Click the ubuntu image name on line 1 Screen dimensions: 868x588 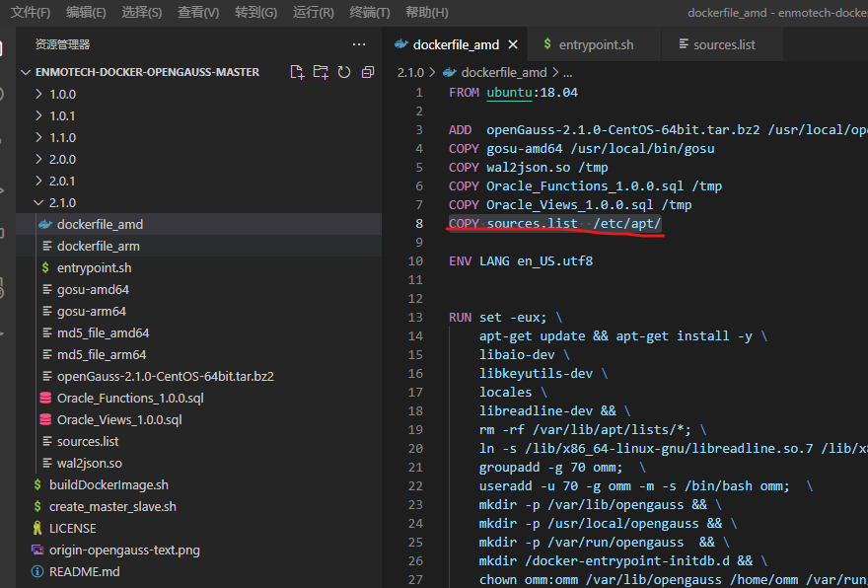click(x=509, y=93)
